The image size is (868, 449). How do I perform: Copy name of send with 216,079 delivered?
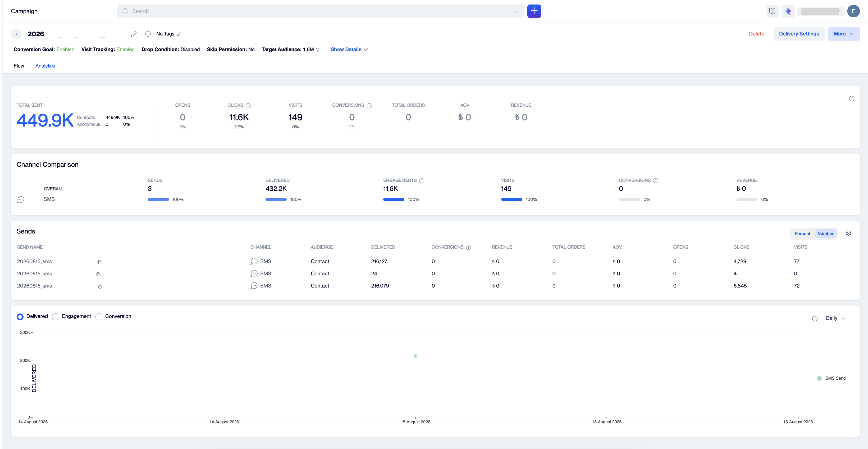tap(99, 286)
